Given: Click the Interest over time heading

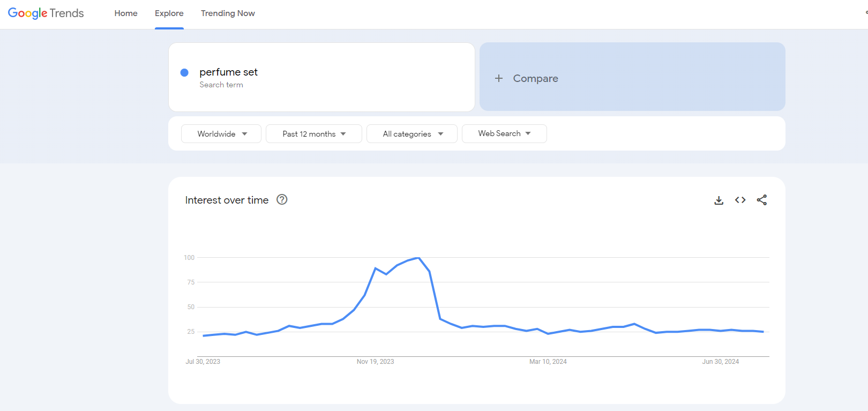Looking at the screenshot, I should [x=227, y=200].
